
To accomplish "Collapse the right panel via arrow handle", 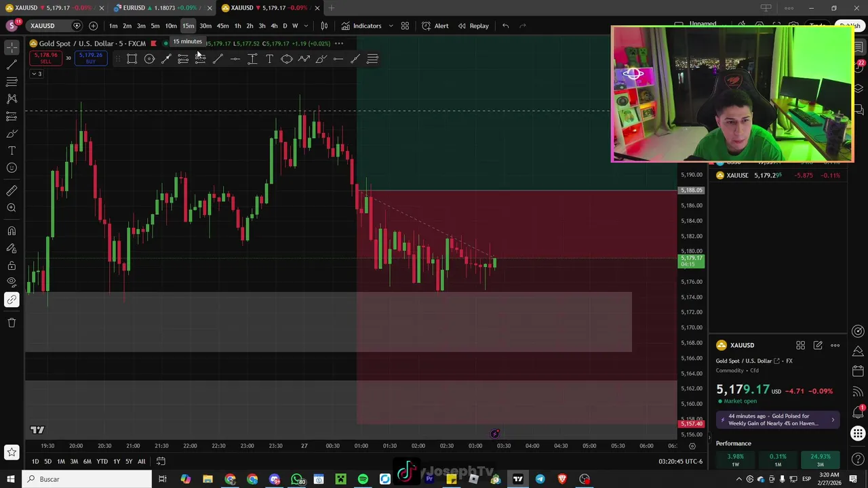I will (710, 438).
